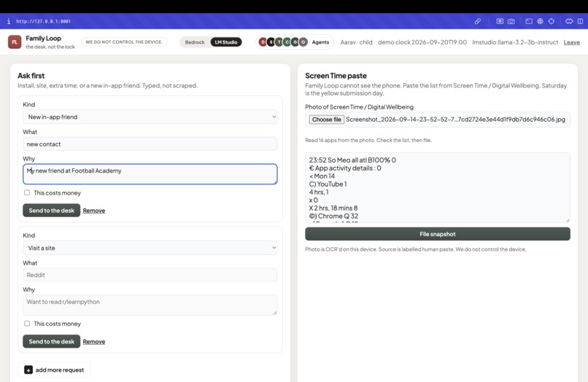Switch to the Bedrock backend
588x382 pixels.
tap(195, 42)
